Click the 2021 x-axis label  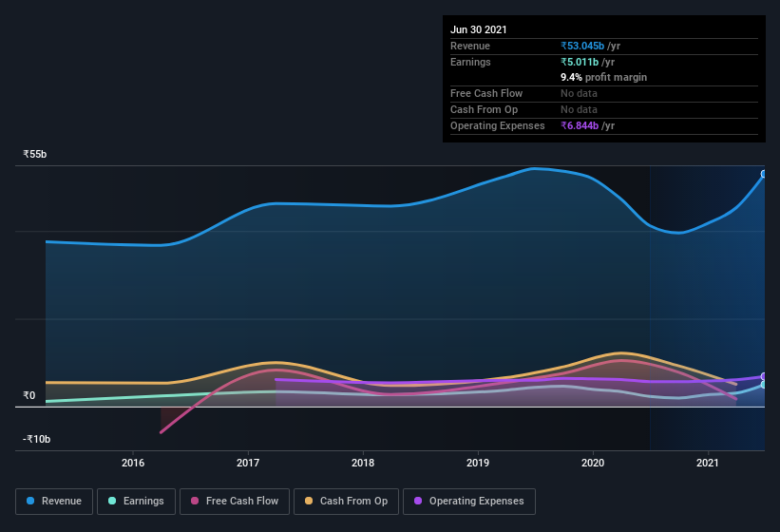point(708,463)
